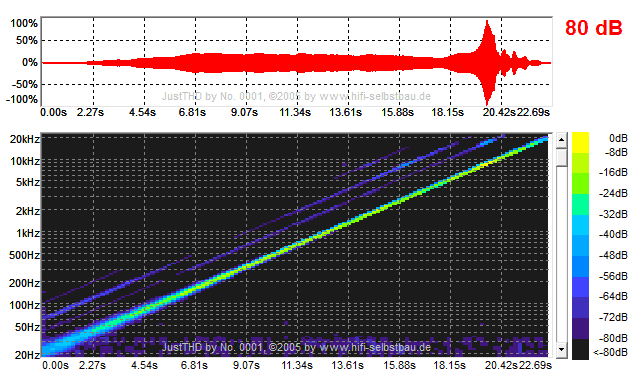Screen dimensions: 634x379
Task: Click the black <-80dB legend swatch
Action: tap(580, 349)
